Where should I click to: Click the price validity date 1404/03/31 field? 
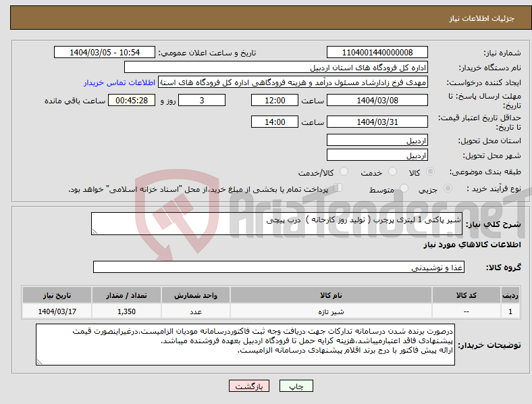[377, 122]
